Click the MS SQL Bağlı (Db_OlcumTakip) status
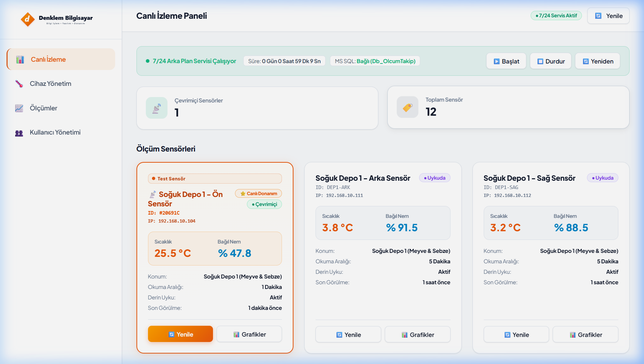This screenshot has width=644, height=364. click(x=375, y=61)
